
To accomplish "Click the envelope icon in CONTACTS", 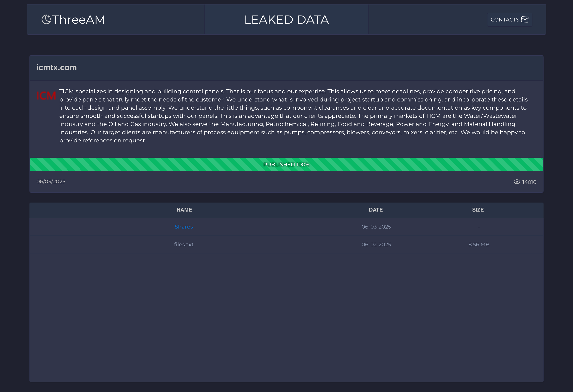I will (525, 19).
